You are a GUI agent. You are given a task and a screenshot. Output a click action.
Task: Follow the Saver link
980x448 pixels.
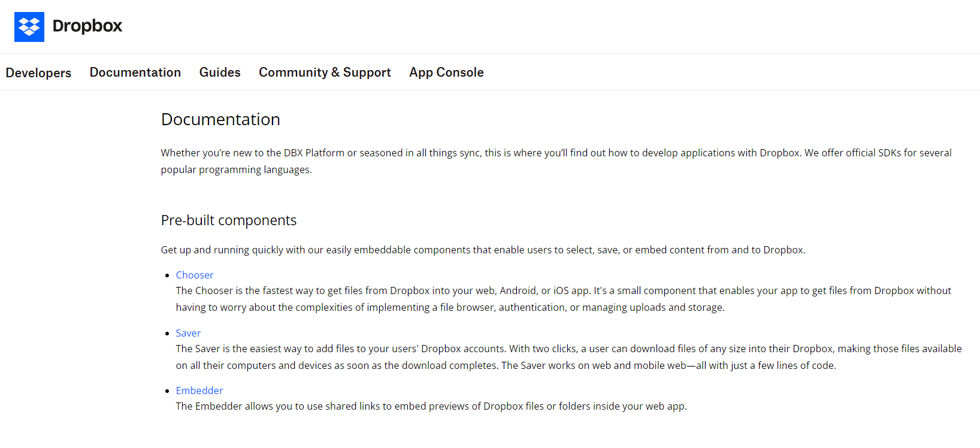click(x=188, y=333)
